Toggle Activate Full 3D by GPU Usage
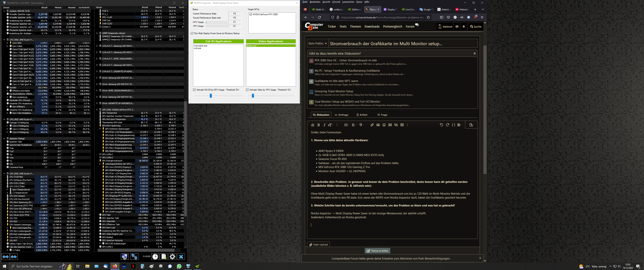This screenshot has height=270, width=644. (194, 90)
